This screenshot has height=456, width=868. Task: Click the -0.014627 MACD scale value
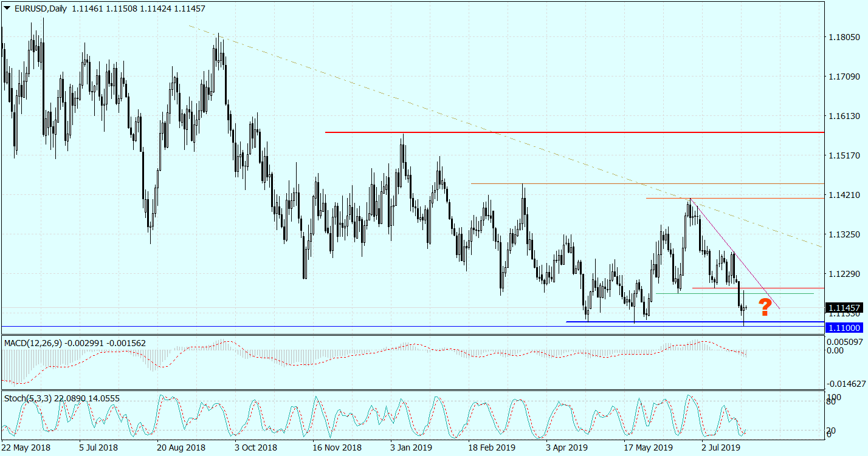(845, 384)
